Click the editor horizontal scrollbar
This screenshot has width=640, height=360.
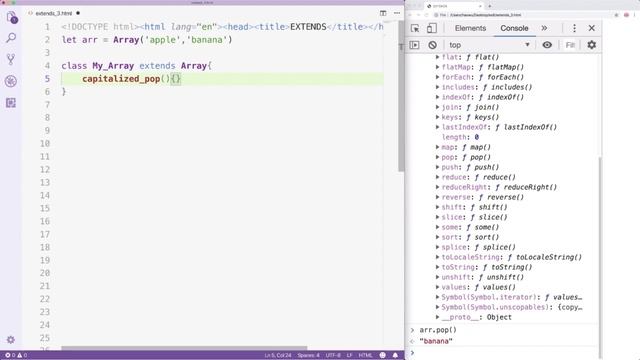(184, 348)
